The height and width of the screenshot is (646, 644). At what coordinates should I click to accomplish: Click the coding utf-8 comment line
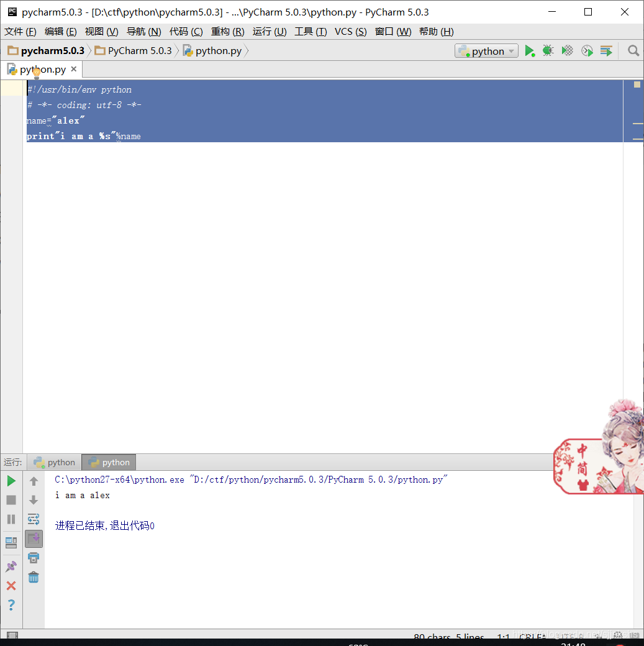click(x=84, y=105)
